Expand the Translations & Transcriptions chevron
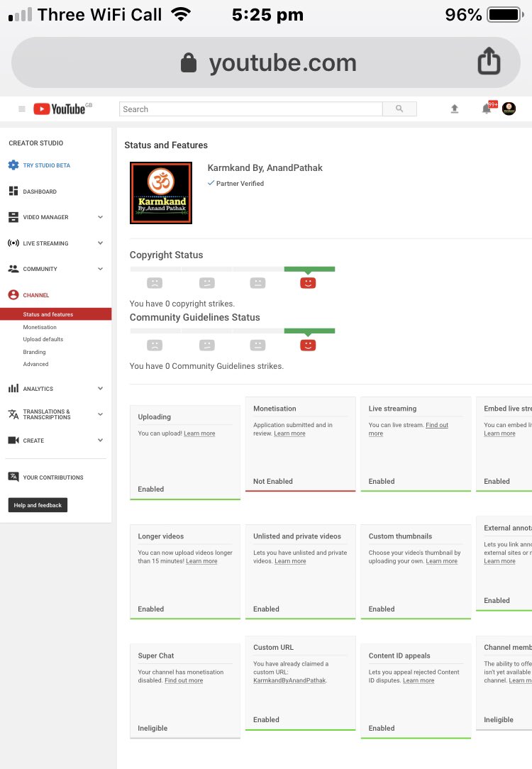 (100, 414)
